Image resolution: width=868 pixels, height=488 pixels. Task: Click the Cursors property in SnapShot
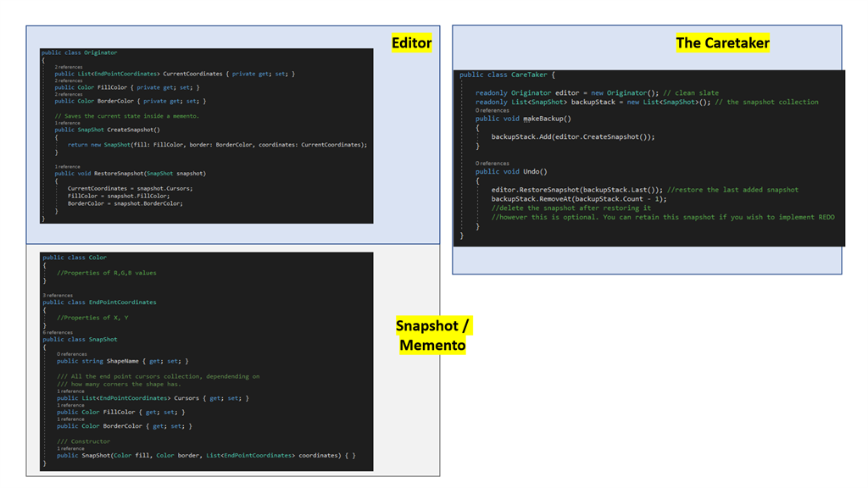click(186, 397)
